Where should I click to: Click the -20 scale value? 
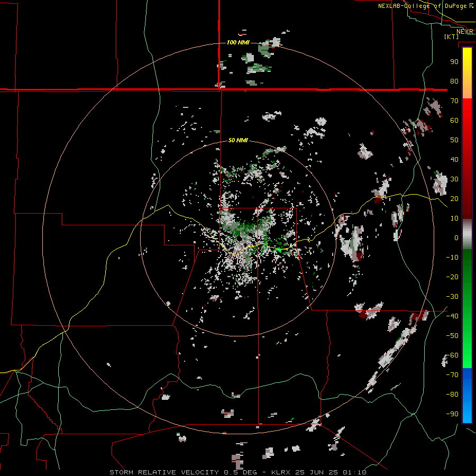pyautogui.click(x=452, y=277)
